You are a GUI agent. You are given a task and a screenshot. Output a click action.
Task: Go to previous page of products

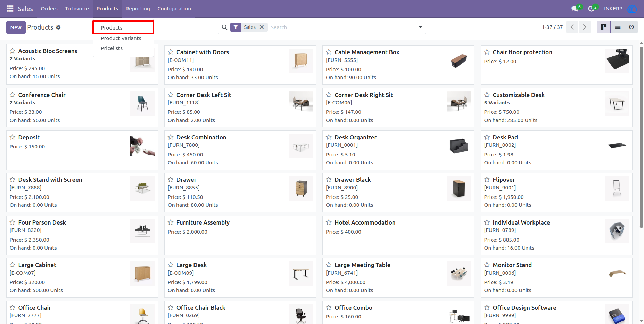click(572, 27)
